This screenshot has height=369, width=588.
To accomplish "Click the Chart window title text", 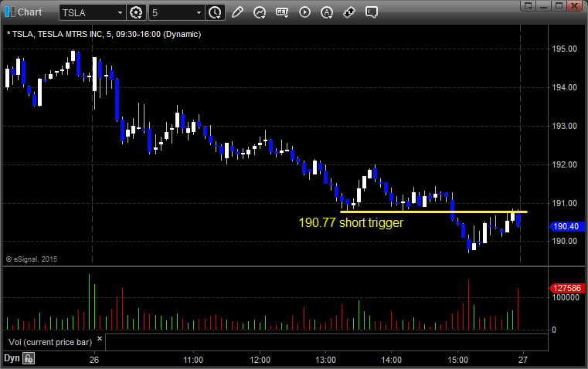I will point(29,12).
